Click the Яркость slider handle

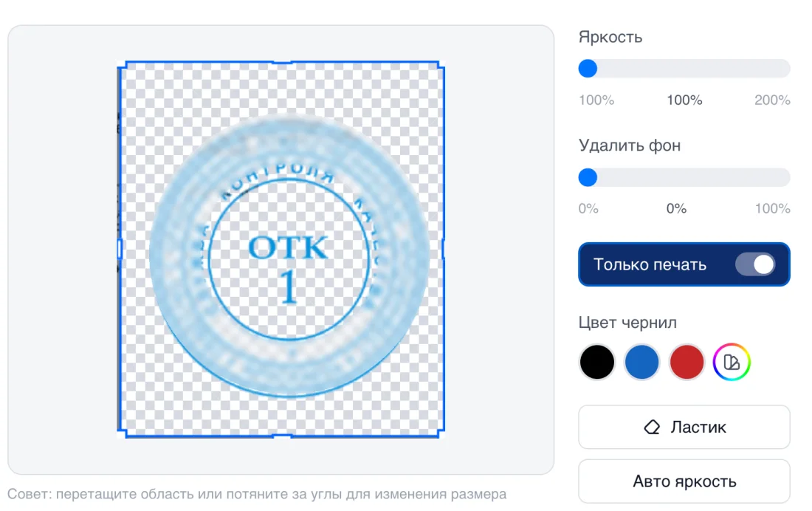pyautogui.click(x=588, y=69)
